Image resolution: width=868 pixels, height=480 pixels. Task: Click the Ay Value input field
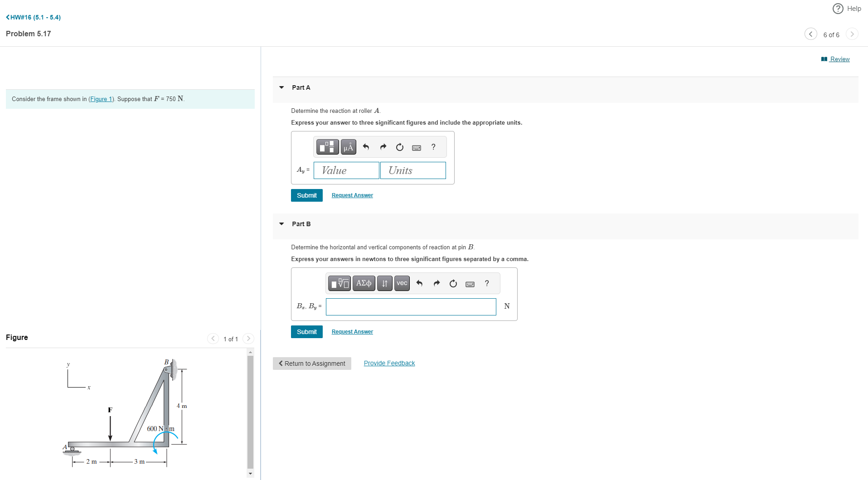tap(346, 170)
